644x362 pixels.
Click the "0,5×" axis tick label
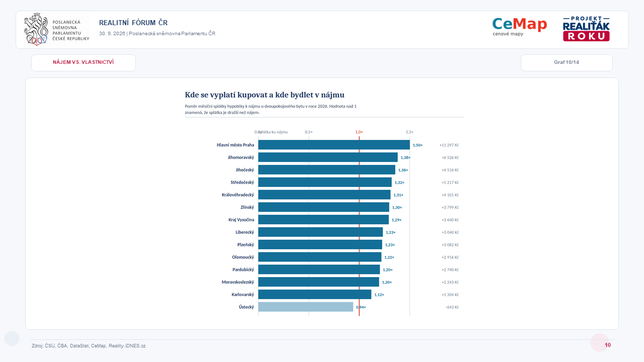pyautogui.click(x=309, y=132)
